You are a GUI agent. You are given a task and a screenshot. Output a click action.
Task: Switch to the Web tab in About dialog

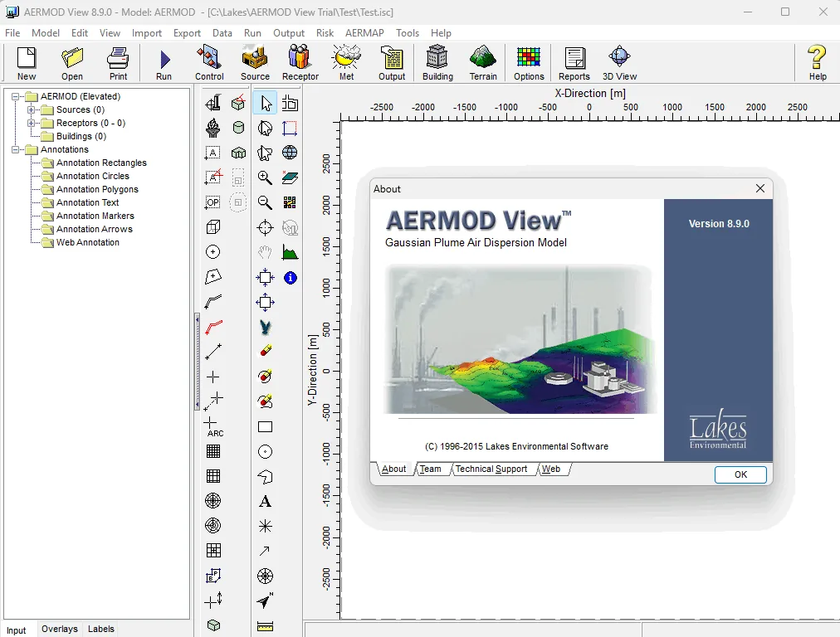click(551, 469)
